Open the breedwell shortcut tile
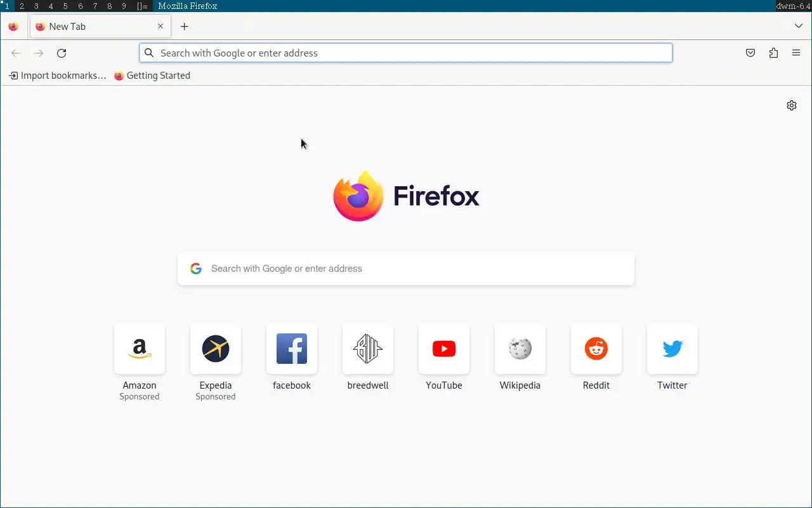Screen dimensions: 812x508 coord(368,357)
